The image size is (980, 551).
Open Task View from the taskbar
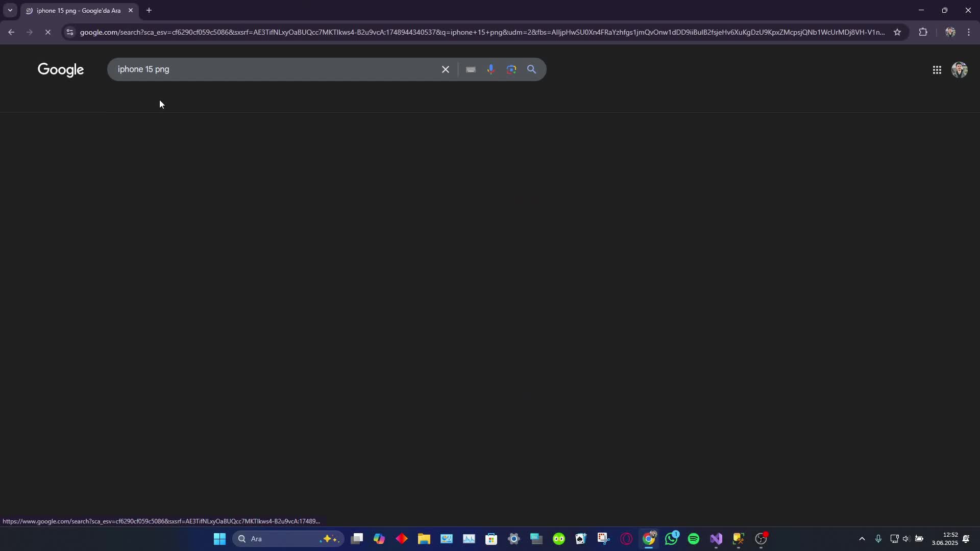pos(357,539)
